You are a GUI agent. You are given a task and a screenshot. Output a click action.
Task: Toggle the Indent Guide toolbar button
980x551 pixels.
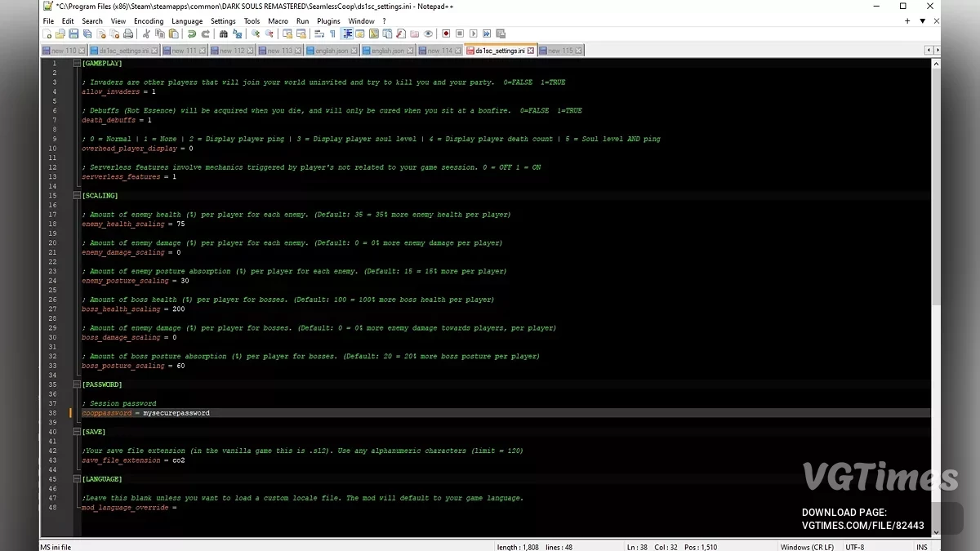click(x=346, y=33)
